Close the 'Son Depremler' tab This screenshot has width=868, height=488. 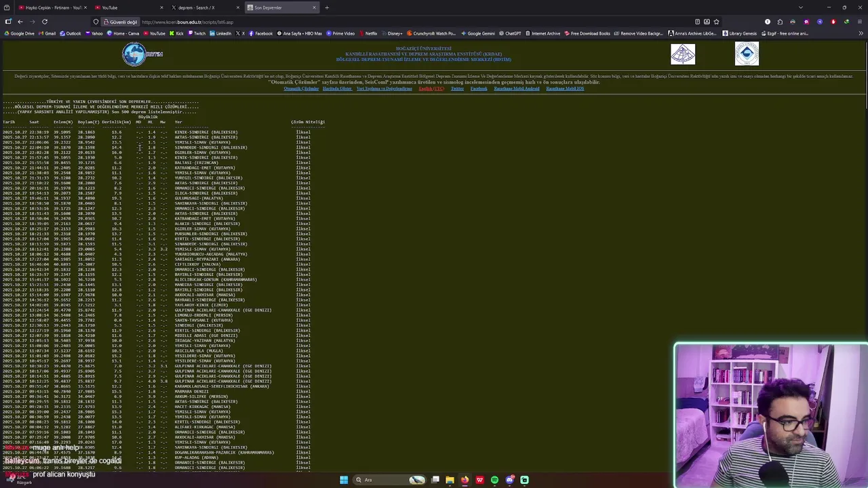pyautogui.click(x=314, y=7)
